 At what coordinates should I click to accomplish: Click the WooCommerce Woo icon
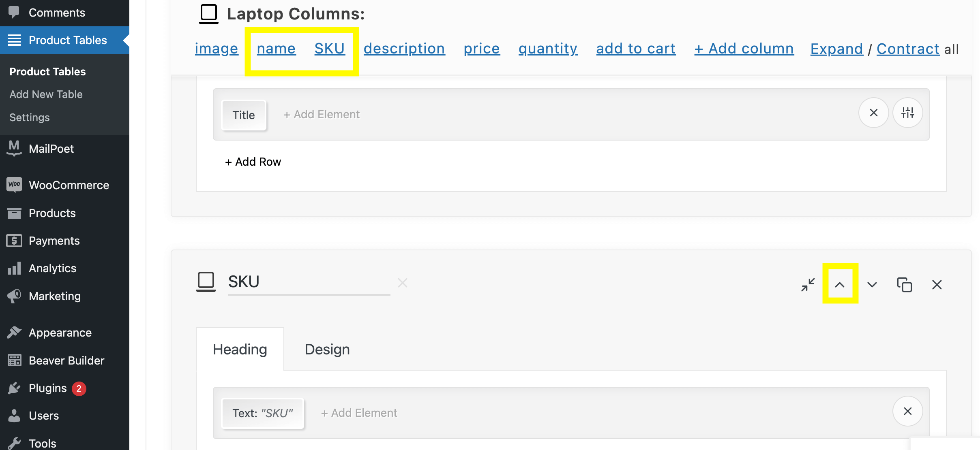14,185
